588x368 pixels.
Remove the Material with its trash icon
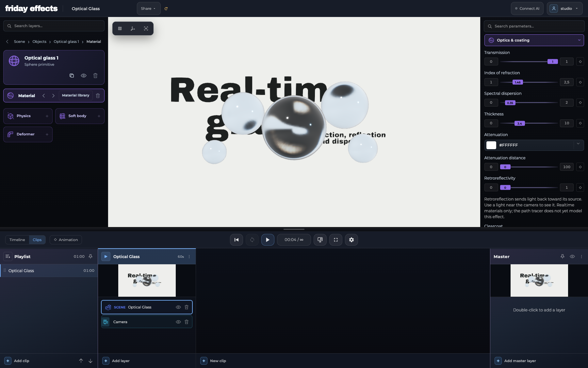98,96
